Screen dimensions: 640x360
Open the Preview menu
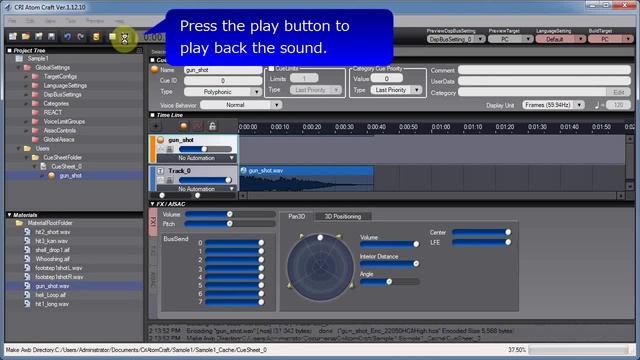[x=95, y=21]
